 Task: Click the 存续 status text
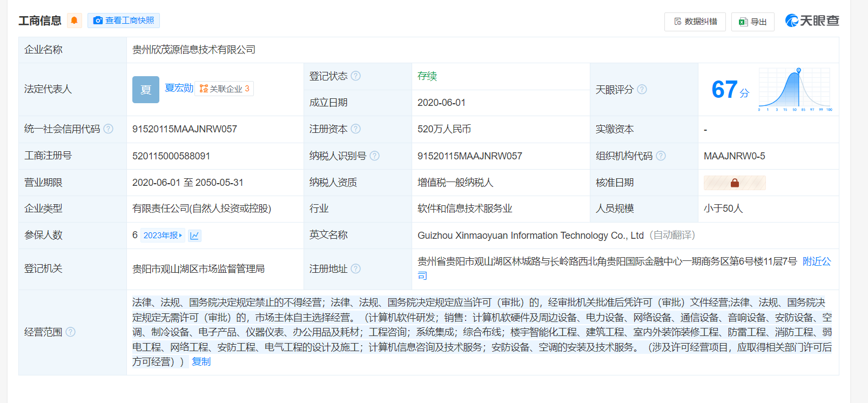point(427,76)
